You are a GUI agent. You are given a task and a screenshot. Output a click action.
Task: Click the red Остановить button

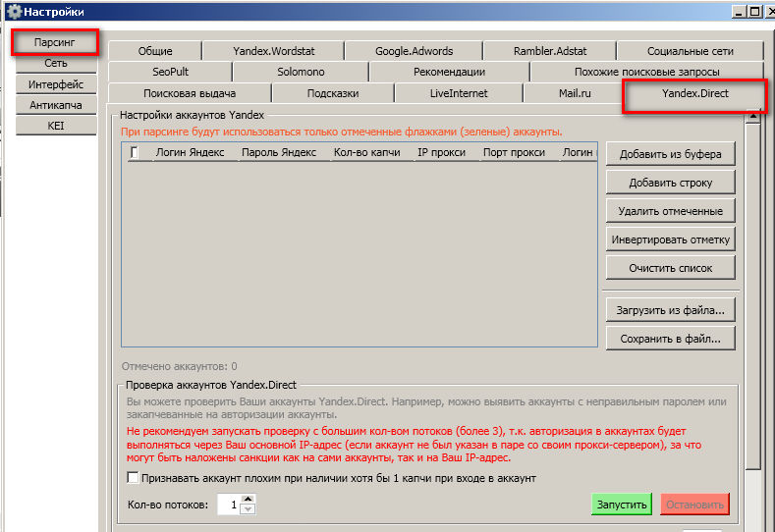point(694,505)
